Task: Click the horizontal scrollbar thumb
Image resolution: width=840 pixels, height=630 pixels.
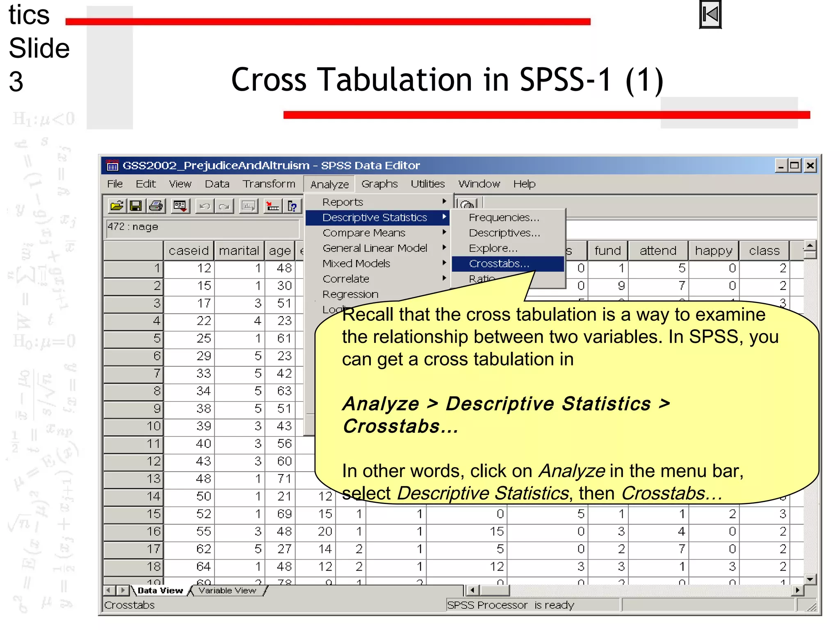Action: coord(494,590)
